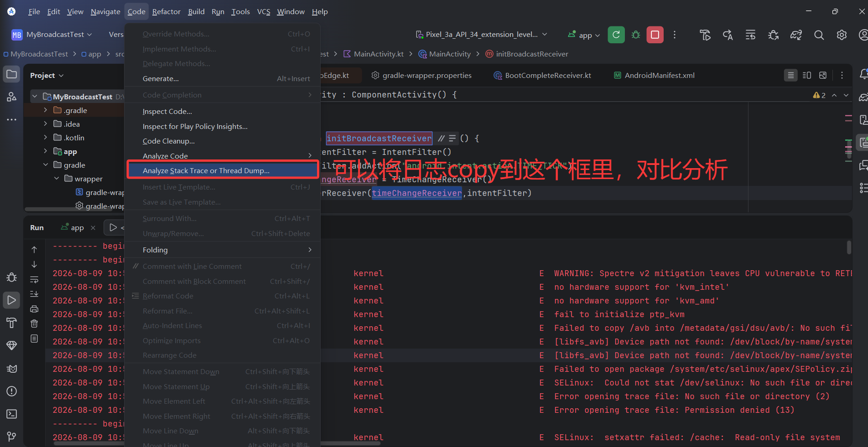Open the Build hammer tool window icon

pyautogui.click(x=12, y=323)
